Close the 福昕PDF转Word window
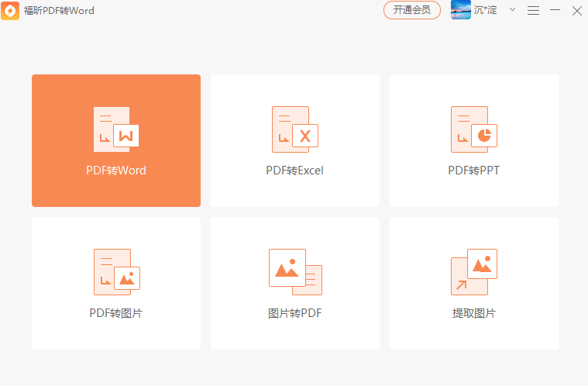Image resolution: width=588 pixels, height=386 pixels. point(576,10)
